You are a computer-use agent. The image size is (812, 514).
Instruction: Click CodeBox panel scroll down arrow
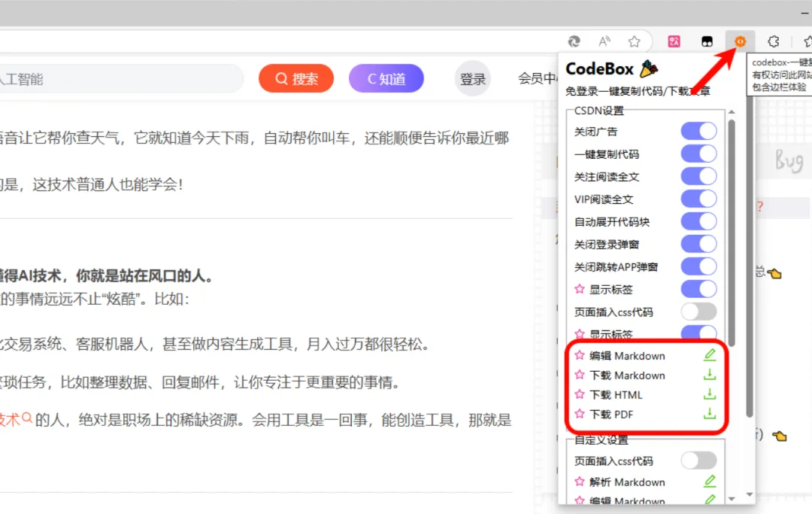tap(732, 498)
